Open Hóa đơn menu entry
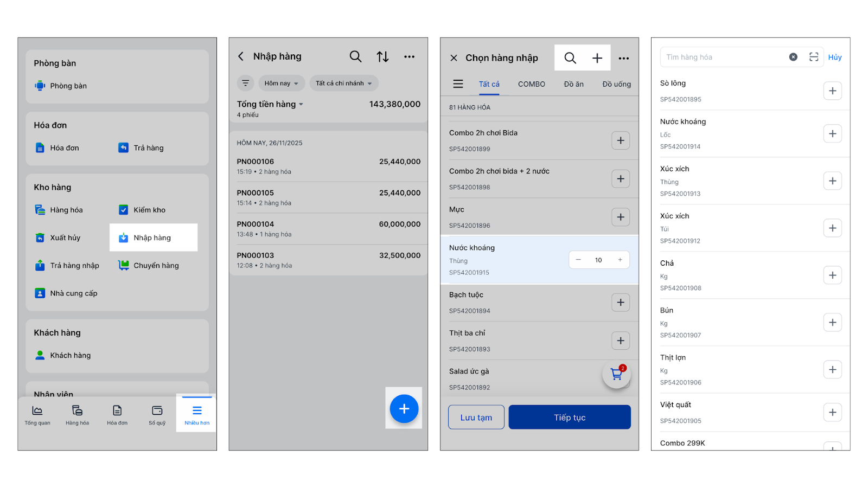 coord(57,148)
